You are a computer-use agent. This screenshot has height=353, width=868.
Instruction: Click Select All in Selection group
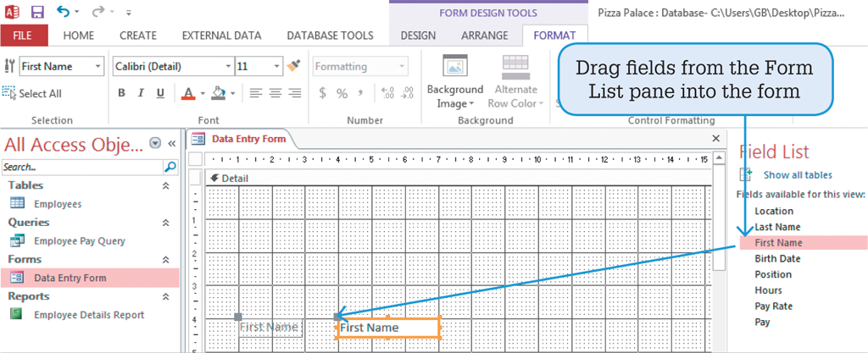(32, 93)
